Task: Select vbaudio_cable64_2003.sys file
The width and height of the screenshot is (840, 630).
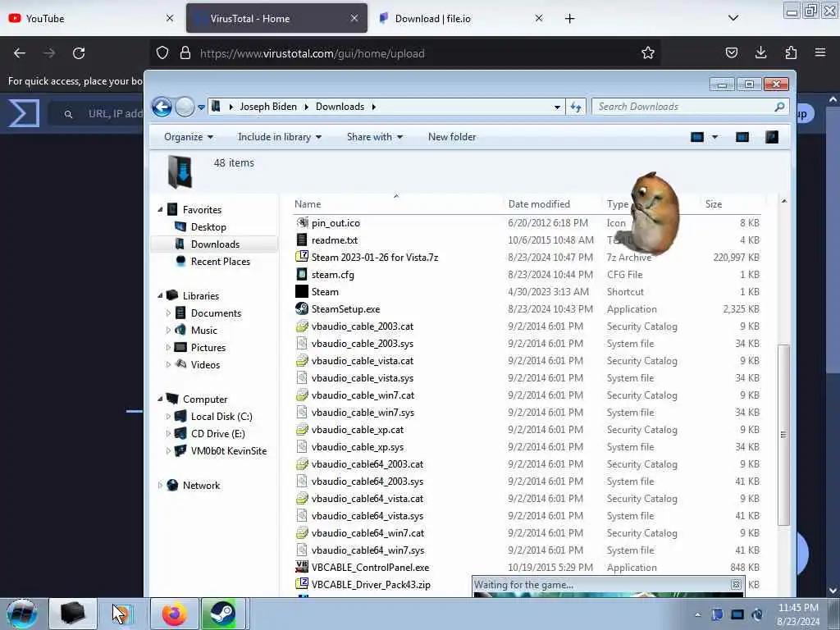Action: click(x=367, y=481)
